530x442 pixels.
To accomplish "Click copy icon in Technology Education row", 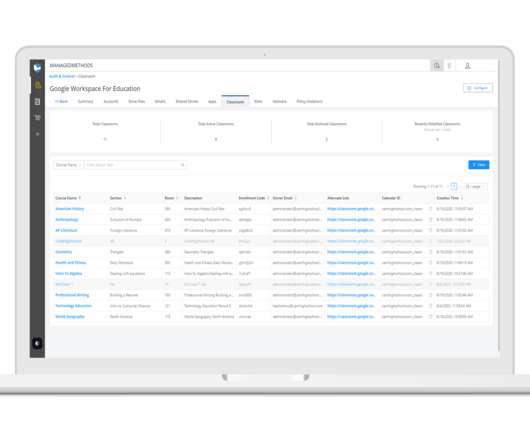I will tap(431, 306).
